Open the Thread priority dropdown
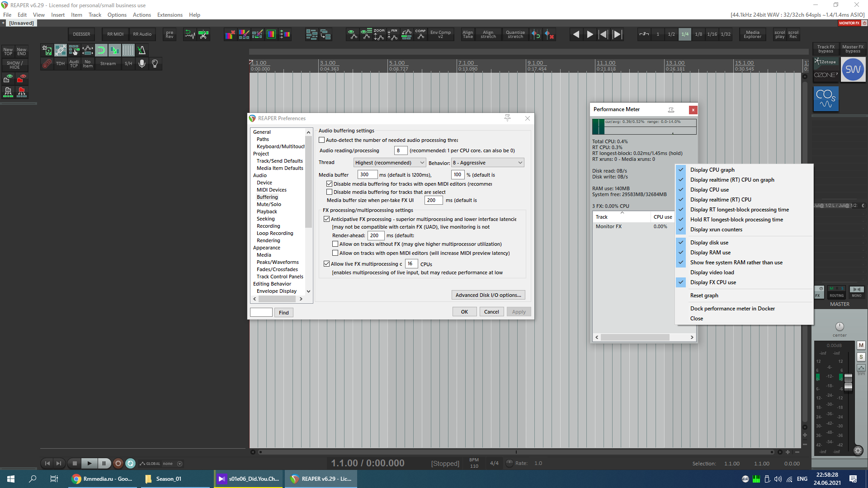This screenshot has width=868, height=488. click(x=389, y=163)
